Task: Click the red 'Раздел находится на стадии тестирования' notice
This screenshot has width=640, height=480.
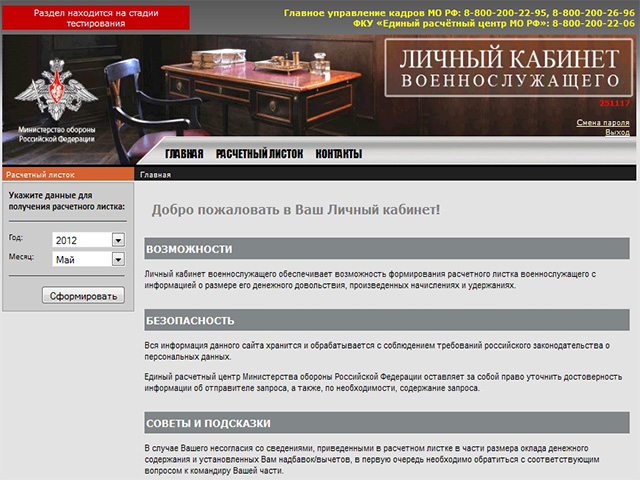Action: (x=96, y=18)
